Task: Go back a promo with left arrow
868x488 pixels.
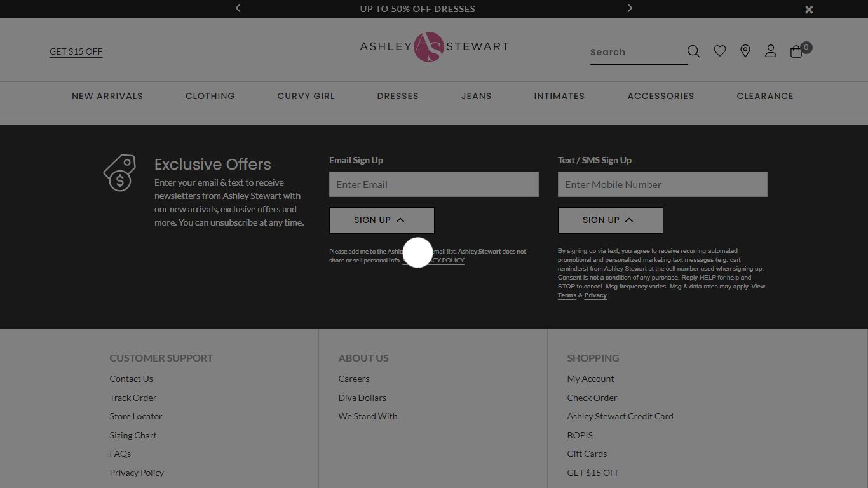Action: pyautogui.click(x=238, y=8)
